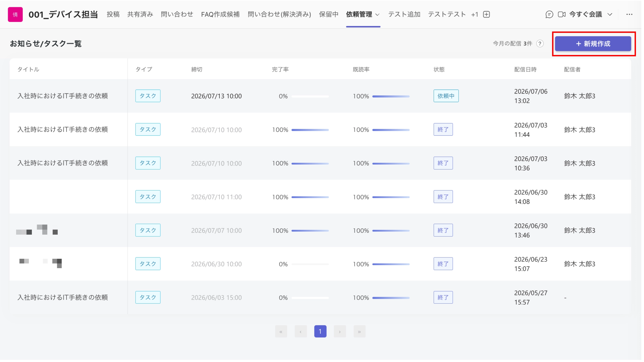Open the 共有済み tab

coord(140,15)
